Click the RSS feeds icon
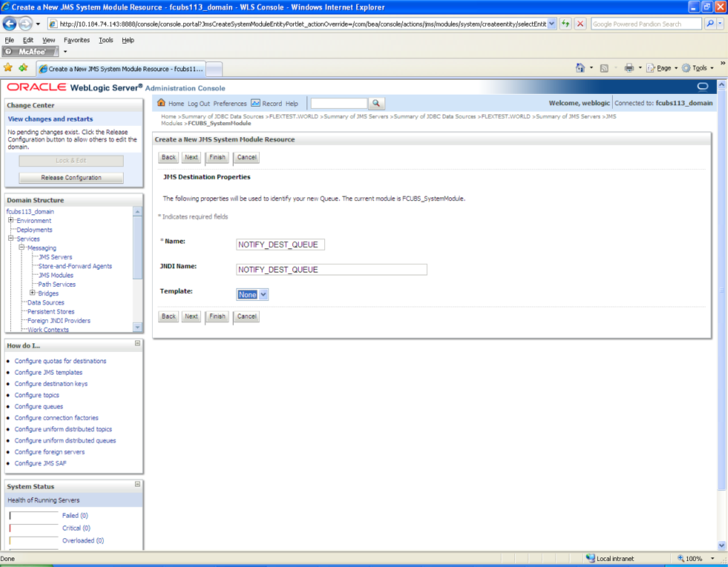This screenshot has height=567, width=728. point(603,68)
